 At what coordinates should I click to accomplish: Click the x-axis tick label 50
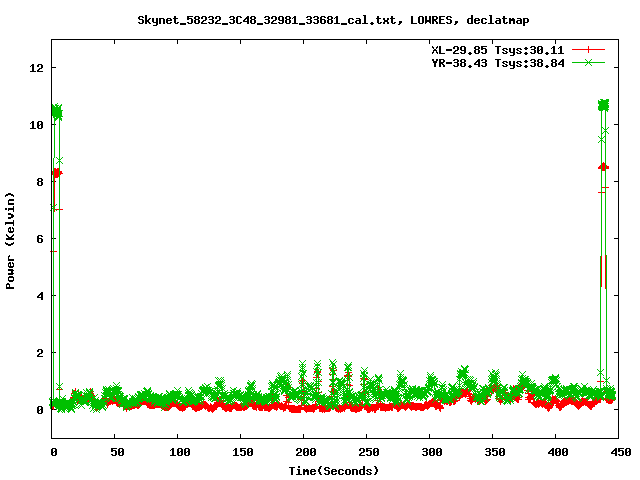117,452
